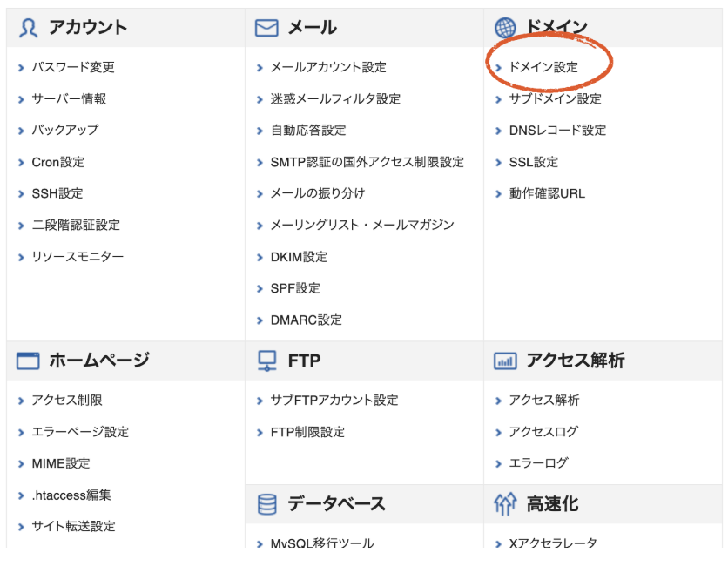Open .htaccess編集 editor
The width and height of the screenshot is (728, 573).
click(71, 495)
